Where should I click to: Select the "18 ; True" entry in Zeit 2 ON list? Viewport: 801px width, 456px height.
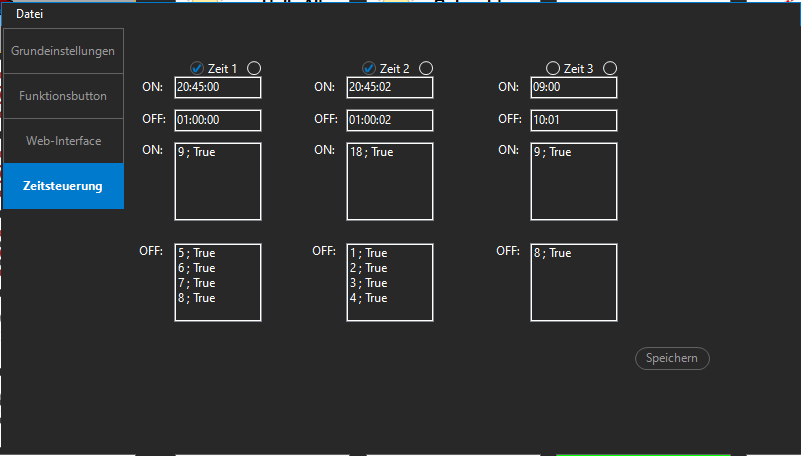372,153
